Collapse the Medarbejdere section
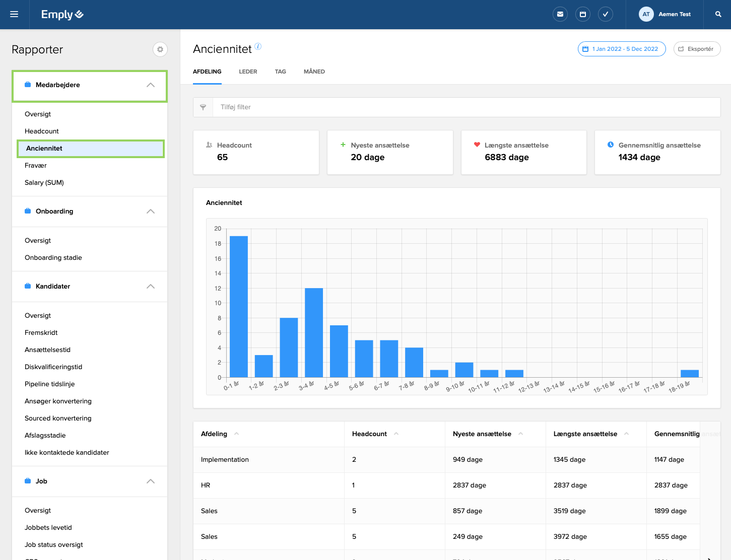731x560 pixels. tap(150, 85)
